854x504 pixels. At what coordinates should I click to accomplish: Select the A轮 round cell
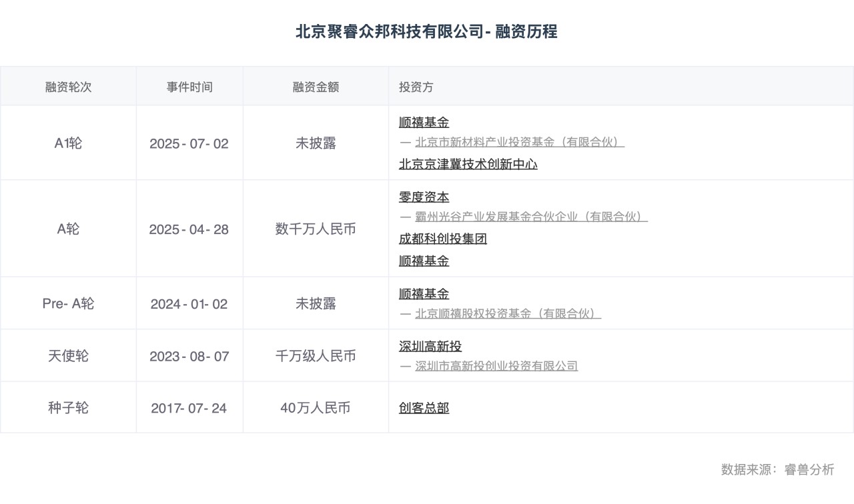pos(68,229)
